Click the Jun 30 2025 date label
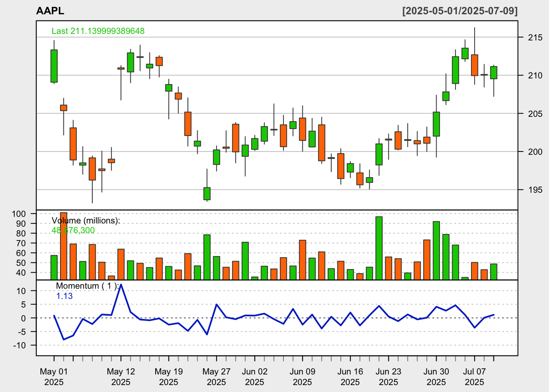This screenshot has height=392, width=549. (436, 377)
